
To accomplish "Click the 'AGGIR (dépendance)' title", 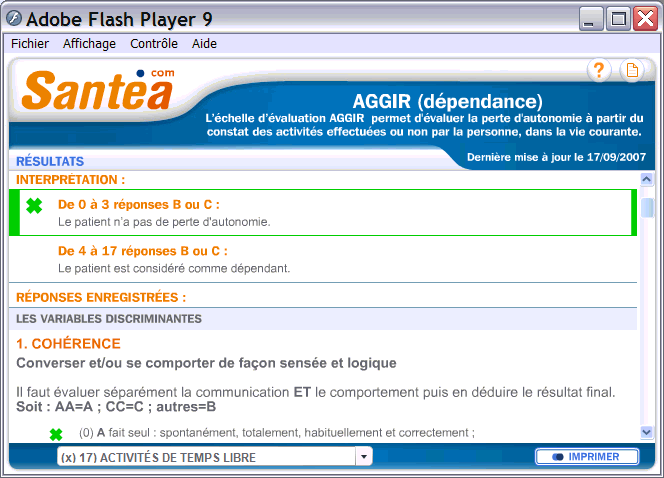I will coord(448,102).
